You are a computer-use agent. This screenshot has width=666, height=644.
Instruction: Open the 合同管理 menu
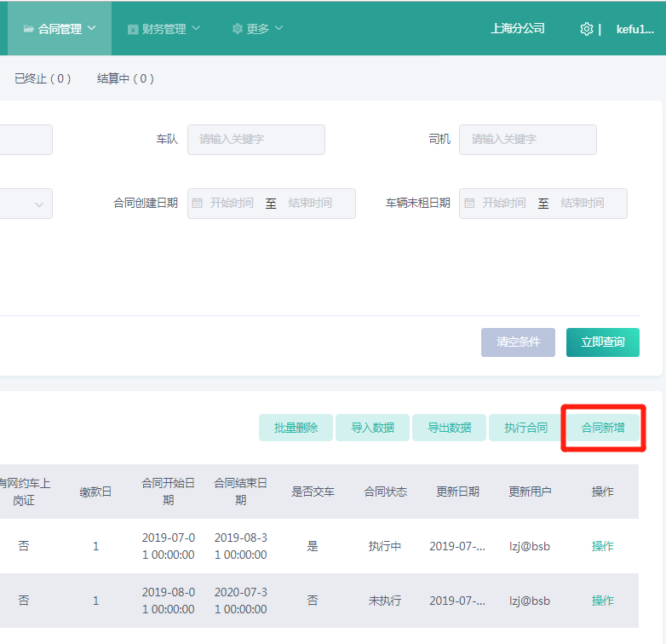coord(60,29)
